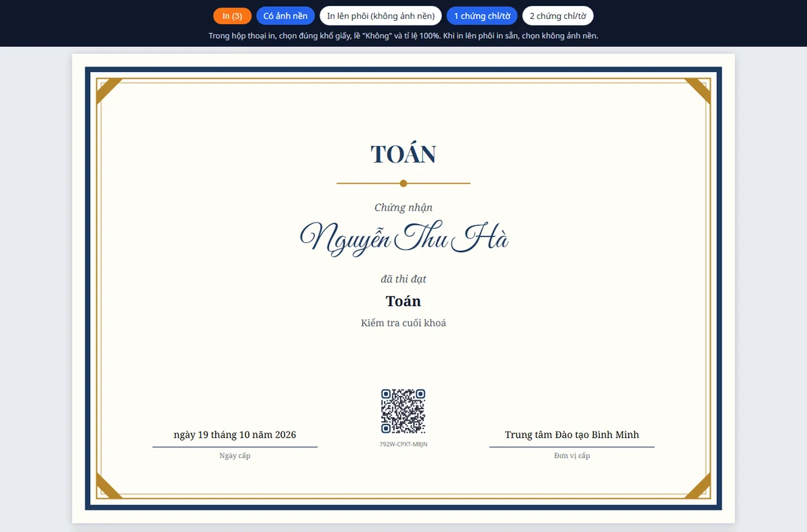The image size is (807, 532).
Task: Click the bold subject "Toán" line
Action: click(x=403, y=301)
